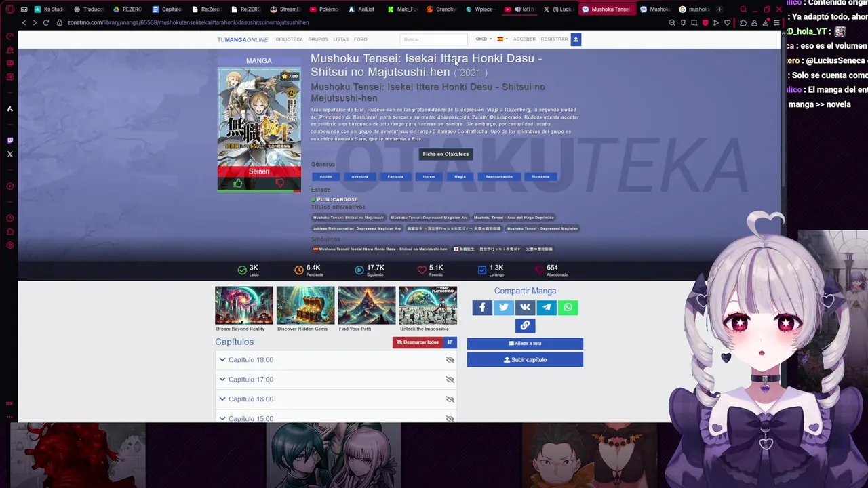Switch to the AniList browser tab

[x=363, y=9]
